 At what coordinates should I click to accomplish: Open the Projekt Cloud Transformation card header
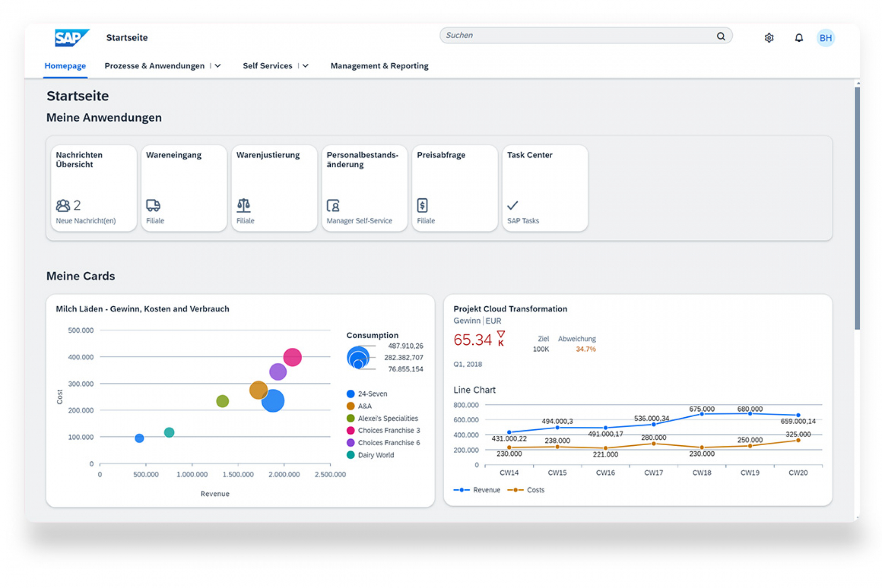(510, 309)
